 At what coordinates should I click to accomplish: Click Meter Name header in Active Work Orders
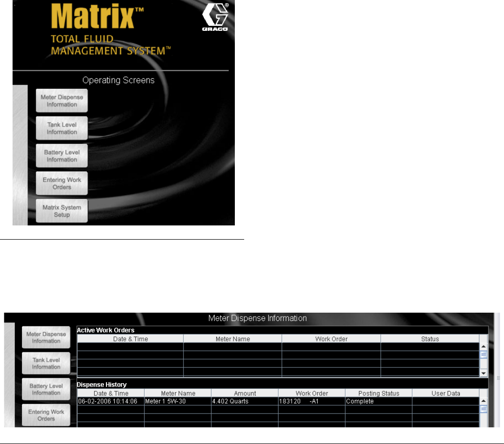tap(233, 339)
